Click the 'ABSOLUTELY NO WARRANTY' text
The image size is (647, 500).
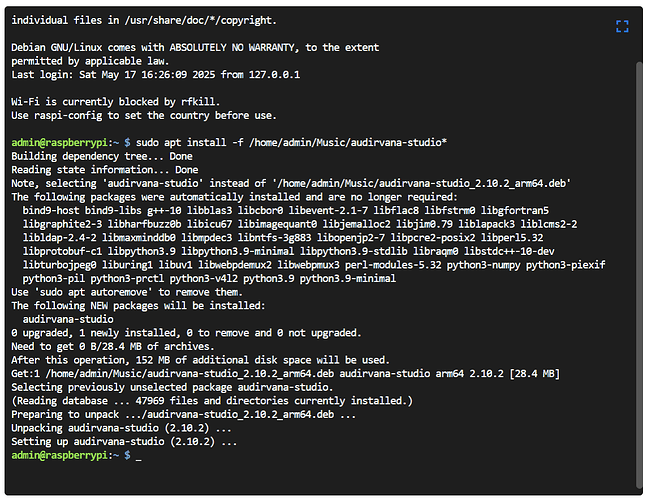coord(234,47)
